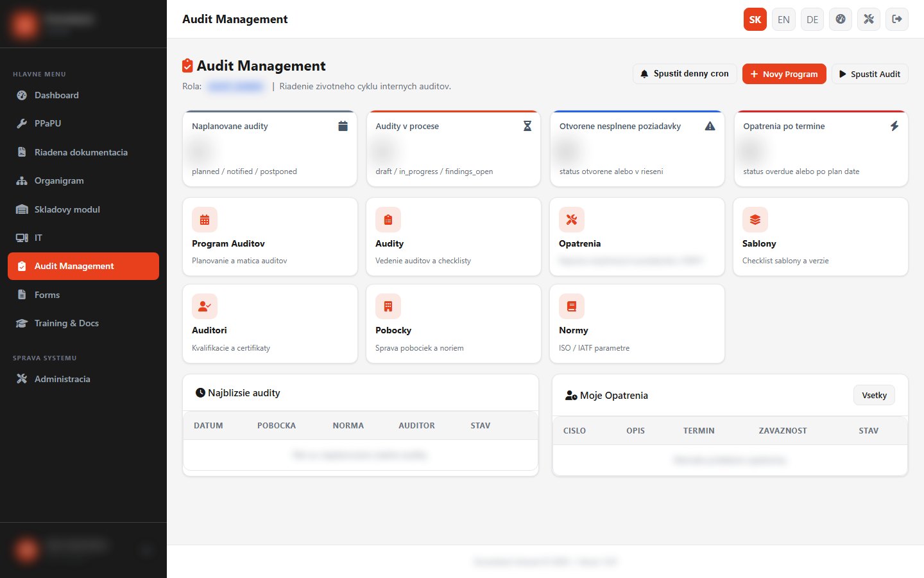Viewport: 924px width, 578px height.
Task: Go to Riadena dokumentacia
Action: click(x=83, y=152)
